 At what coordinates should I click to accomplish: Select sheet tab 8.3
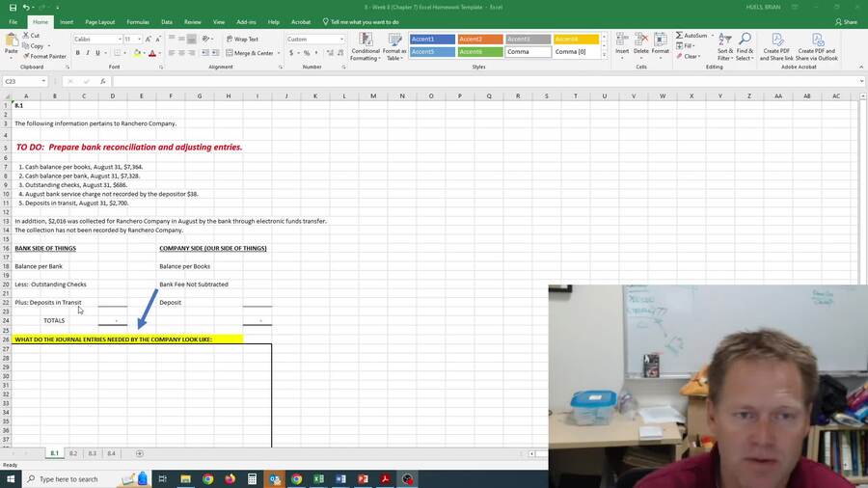(92, 453)
